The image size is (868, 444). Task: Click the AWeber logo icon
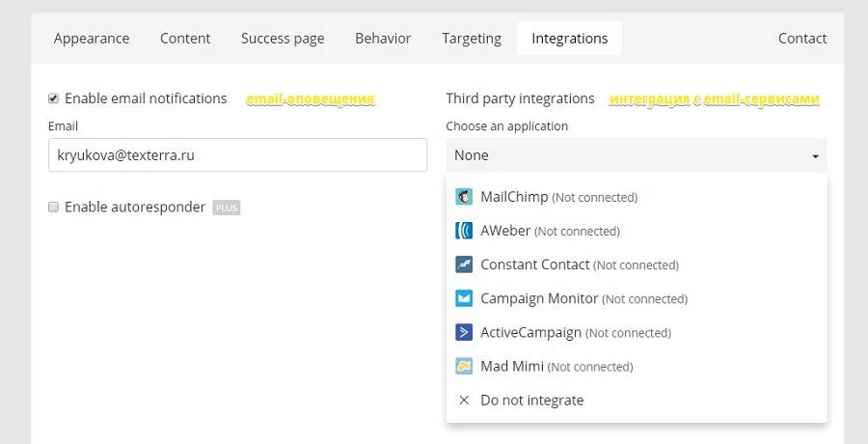[x=464, y=231]
